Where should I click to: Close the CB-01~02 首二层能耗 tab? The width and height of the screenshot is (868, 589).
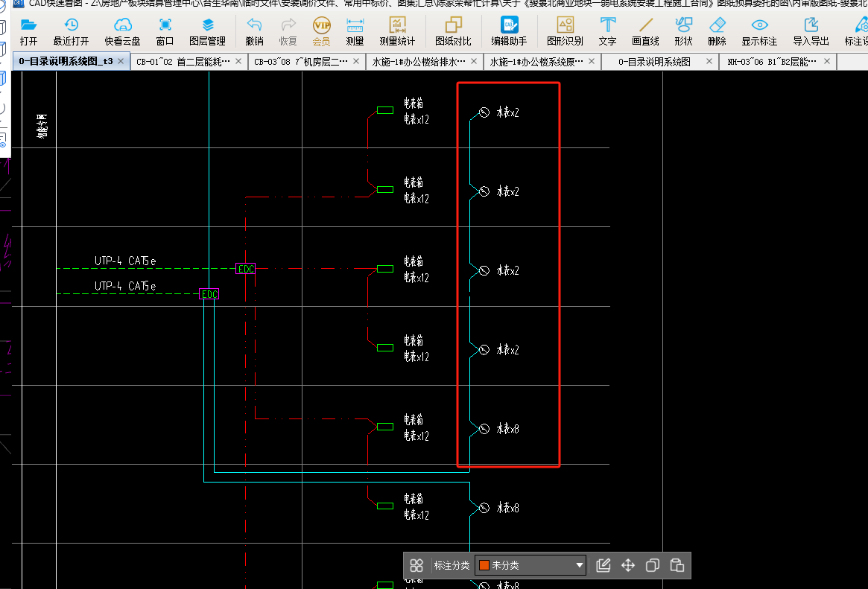(x=238, y=61)
